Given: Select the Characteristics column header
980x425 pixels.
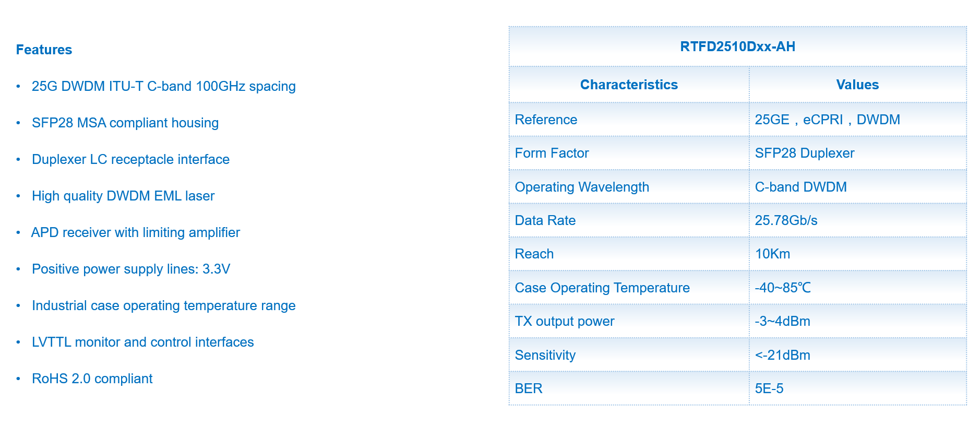Looking at the screenshot, I should (x=629, y=85).
